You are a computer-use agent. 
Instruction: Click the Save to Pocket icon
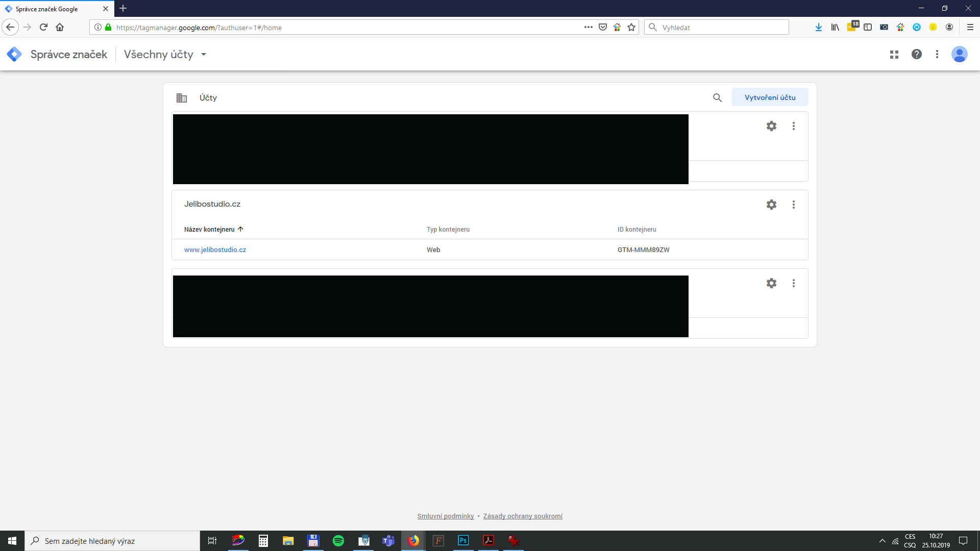point(603,27)
